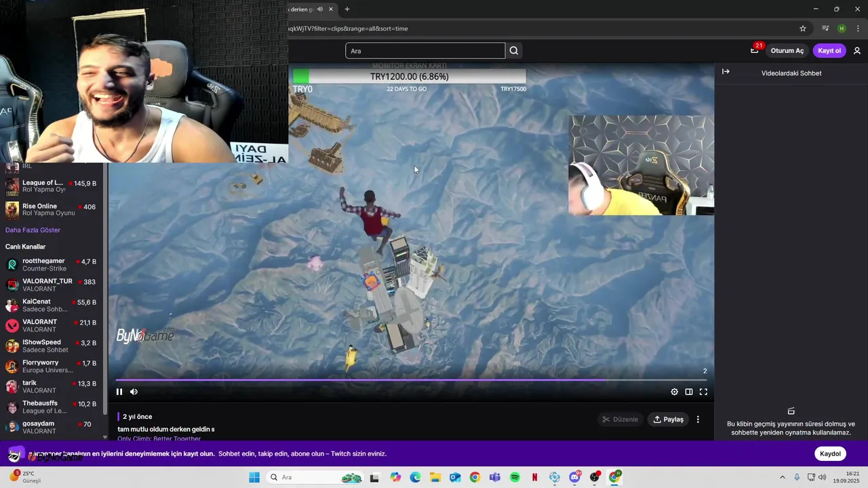Open the Chrome profile avatar
Screen dimensions: 868x488
click(x=842, y=28)
